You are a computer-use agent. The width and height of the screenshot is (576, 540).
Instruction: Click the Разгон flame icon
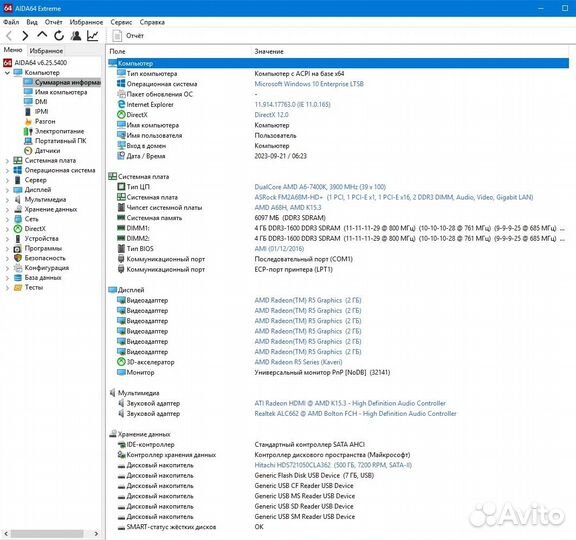click(x=28, y=121)
